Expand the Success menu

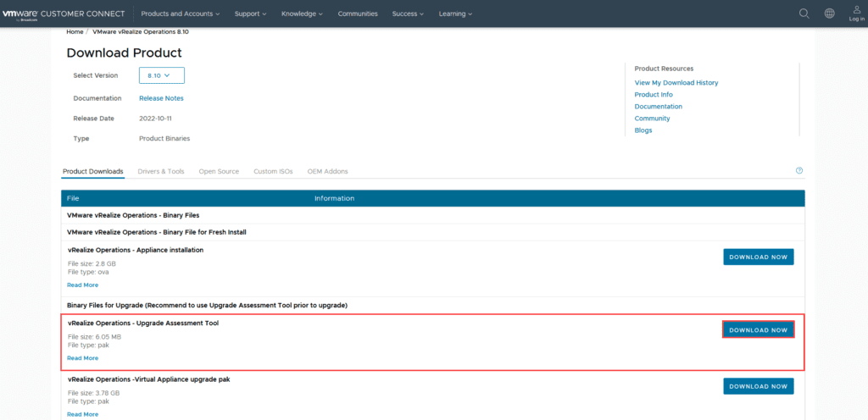pyautogui.click(x=408, y=14)
